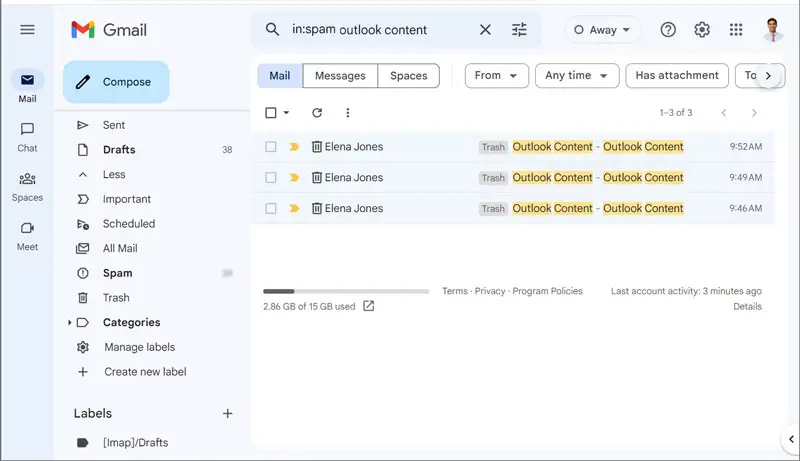Image resolution: width=800 pixels, height=461 pixels.
Task: Open Settings gear icon
Action: coord(702,30)
